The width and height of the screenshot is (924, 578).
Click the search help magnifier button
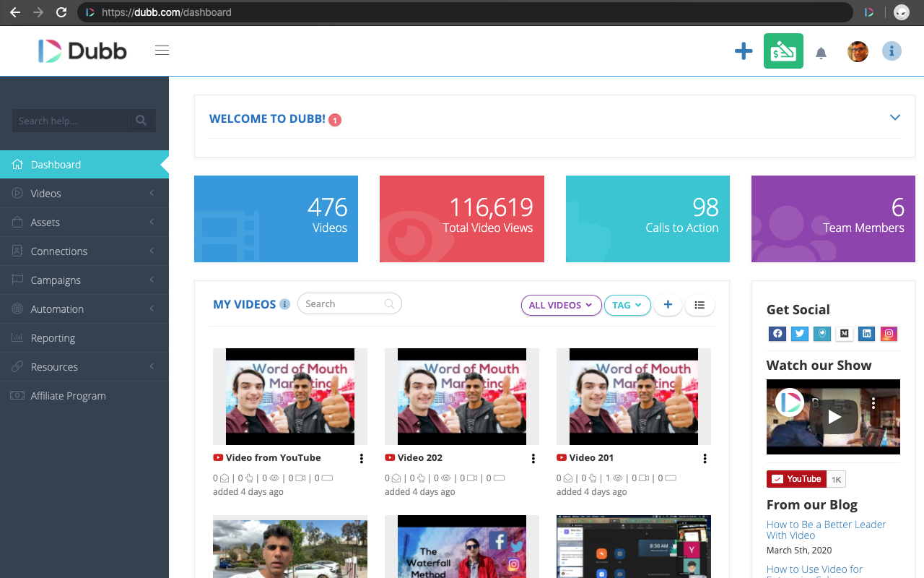141,121
